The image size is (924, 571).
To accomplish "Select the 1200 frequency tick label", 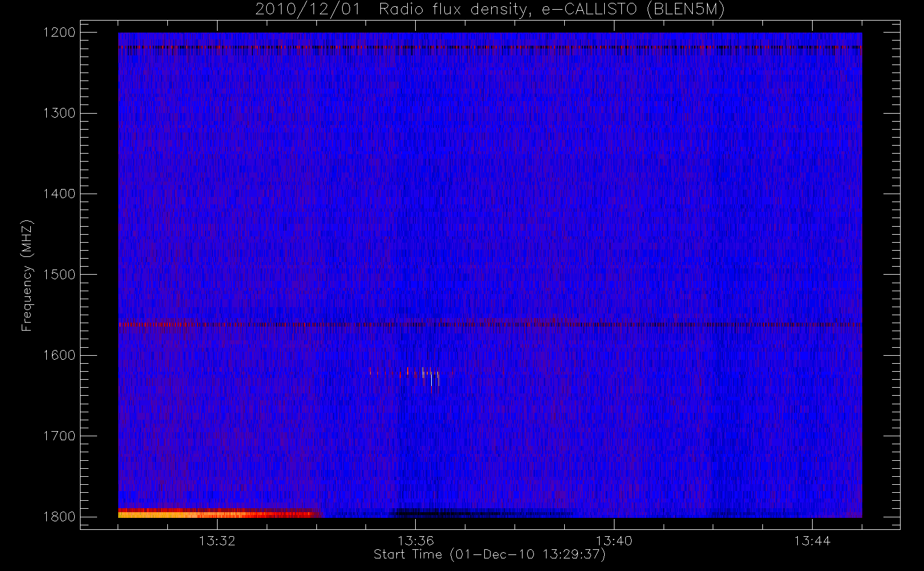I will coord(59,33).
